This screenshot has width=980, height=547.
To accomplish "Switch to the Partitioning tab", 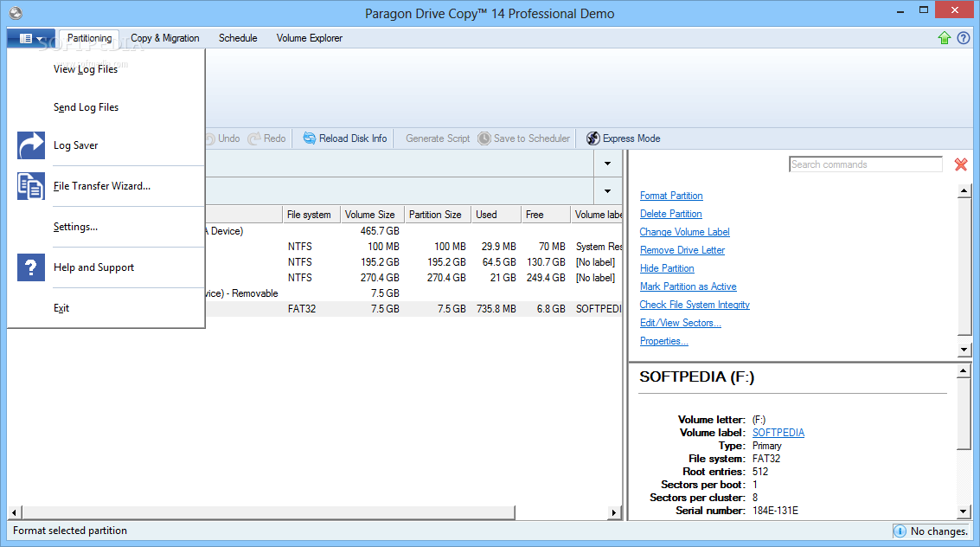I will 89,38.
